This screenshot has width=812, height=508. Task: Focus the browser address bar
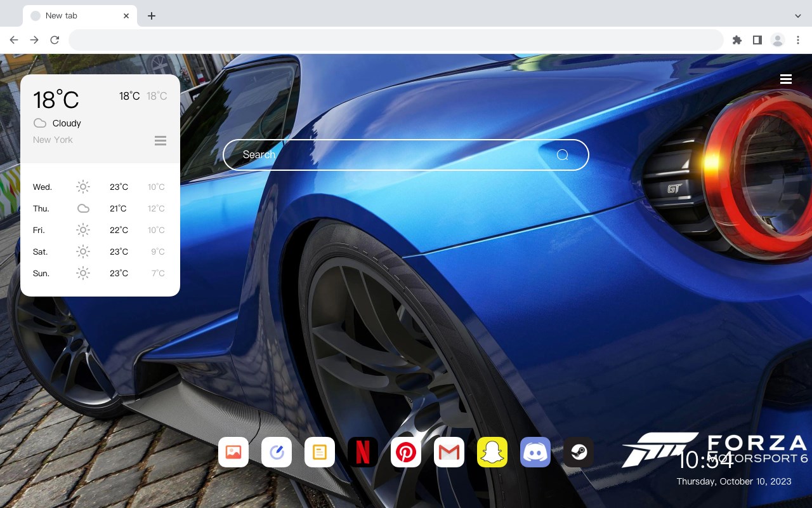point(396,40)
